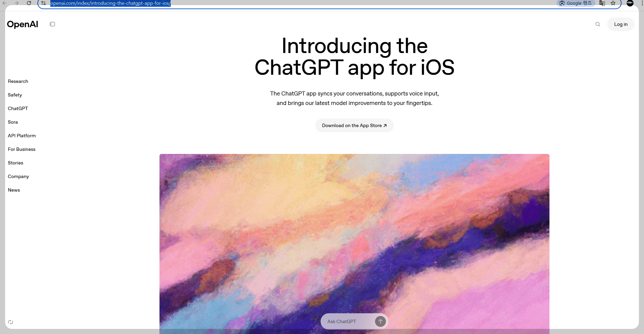Open site search with magnifier icon
Viewport: 644px width, 334px height.
tap(598, 24)
